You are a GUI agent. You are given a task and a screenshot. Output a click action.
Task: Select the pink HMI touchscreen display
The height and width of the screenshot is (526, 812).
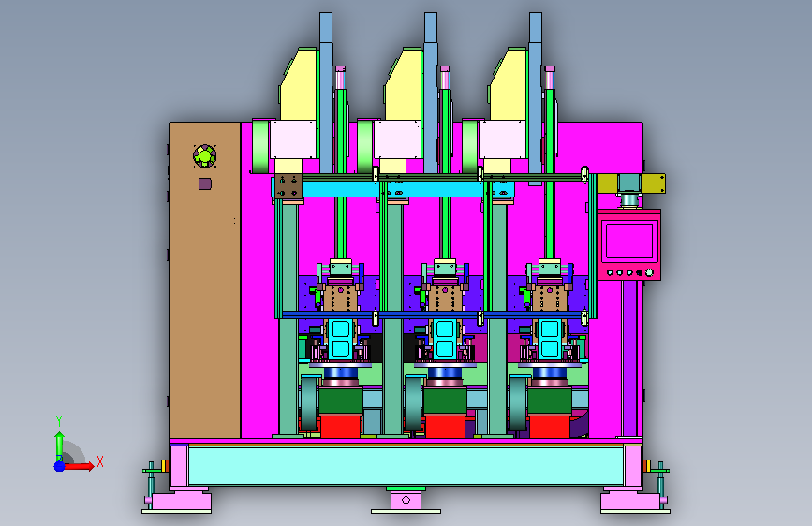coord(629,241)
